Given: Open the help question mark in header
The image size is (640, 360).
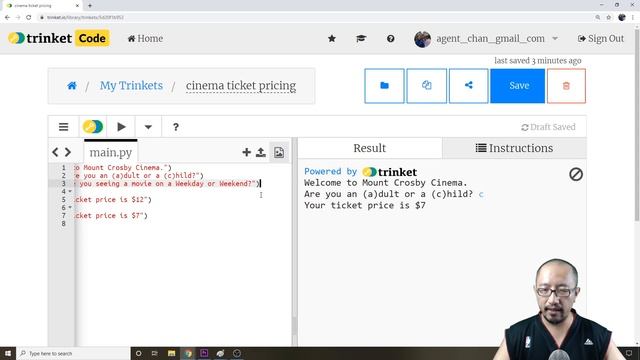Looking at the screenshot, I should coord(391,38).
